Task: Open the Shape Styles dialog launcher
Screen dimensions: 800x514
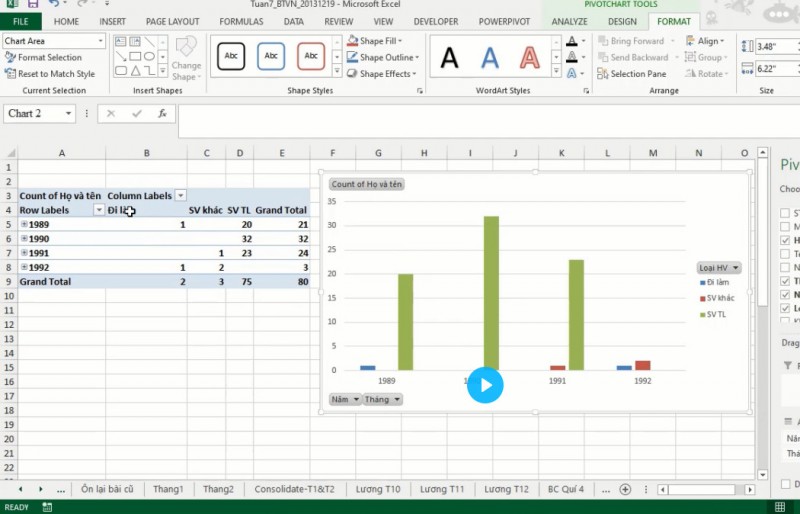Action: tap(419, 91)
